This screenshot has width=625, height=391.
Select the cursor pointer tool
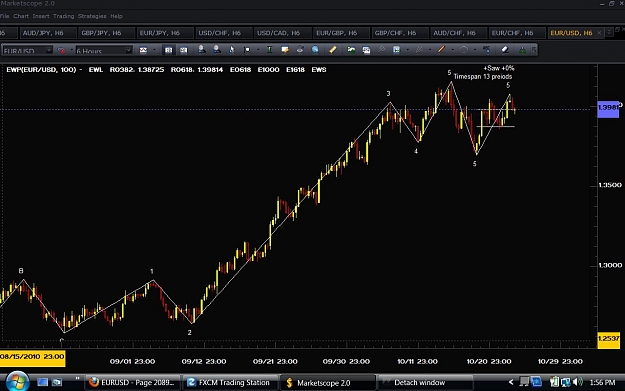click(232, 50)
